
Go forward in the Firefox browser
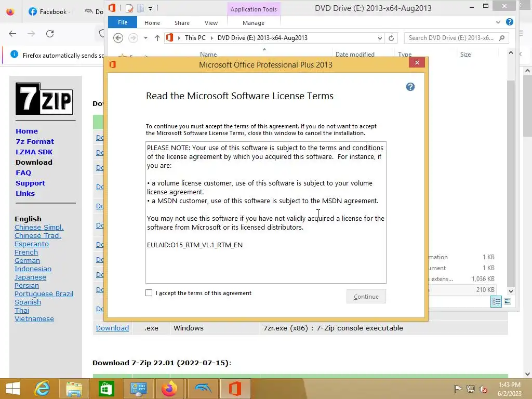31,34
